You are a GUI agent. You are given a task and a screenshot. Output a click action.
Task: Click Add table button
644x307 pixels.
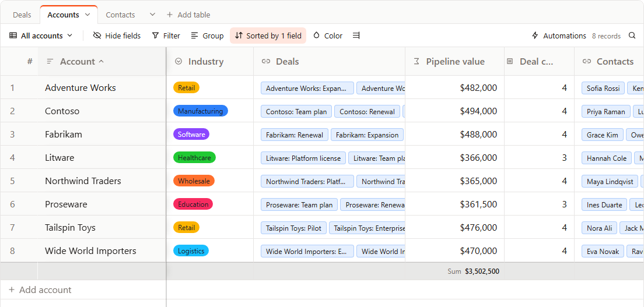pyautogui.click(x=188, y=15)
